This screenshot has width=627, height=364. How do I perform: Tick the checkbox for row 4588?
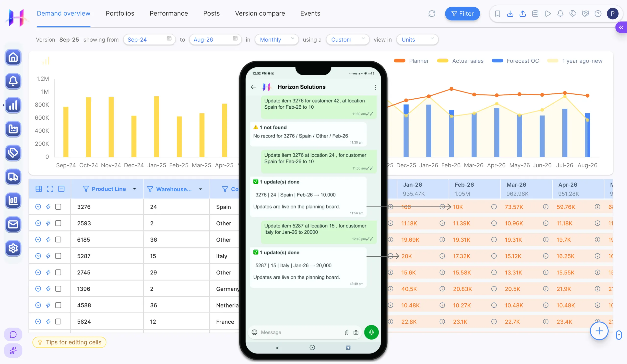[x=58, y=305]
